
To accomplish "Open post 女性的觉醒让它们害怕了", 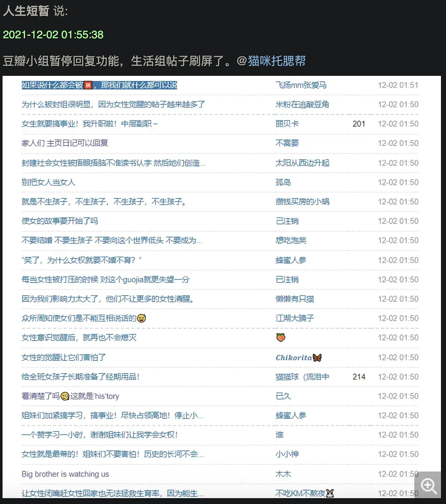I will click(64, 357).
